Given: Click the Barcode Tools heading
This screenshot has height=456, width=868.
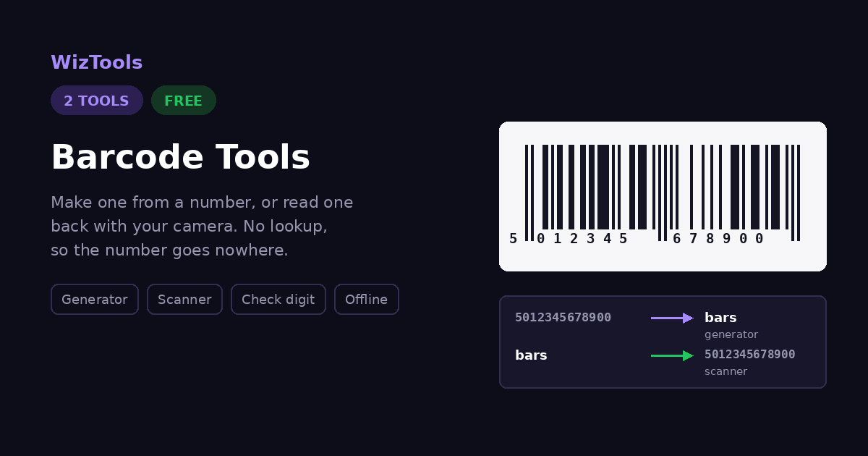Looking at the screenshot, I should click(x=180, y=157).
